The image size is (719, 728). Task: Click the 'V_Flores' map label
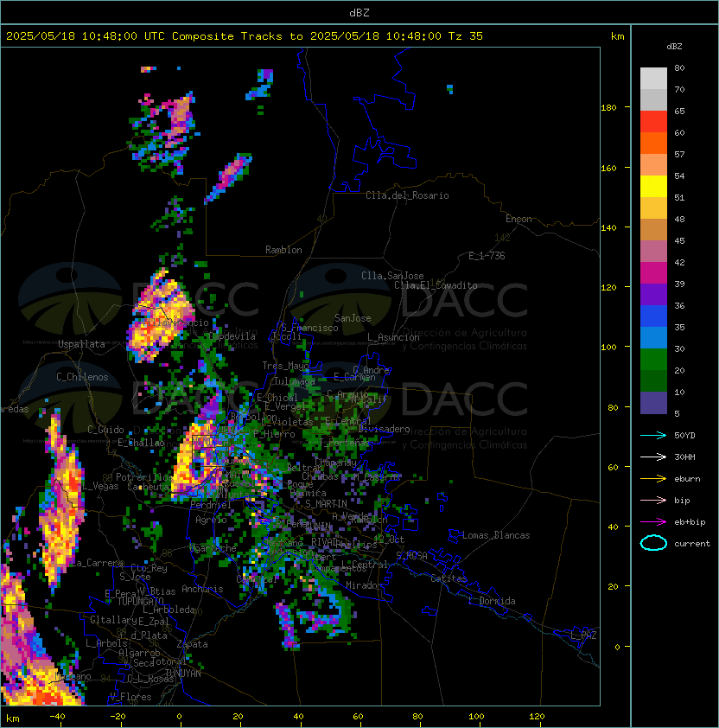click(130, 697)
